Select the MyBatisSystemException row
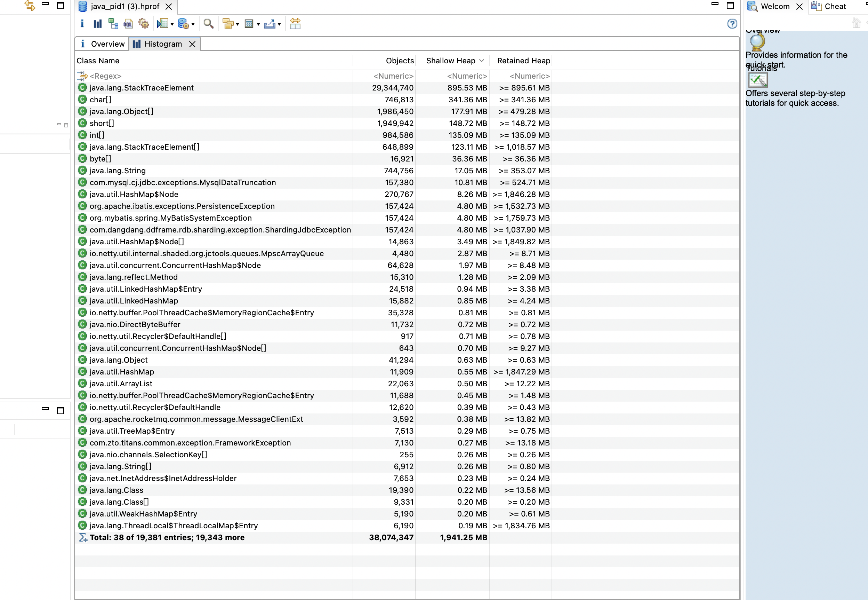Image resolution: width=868 pixels, height=600 pixels. point(407,218)
